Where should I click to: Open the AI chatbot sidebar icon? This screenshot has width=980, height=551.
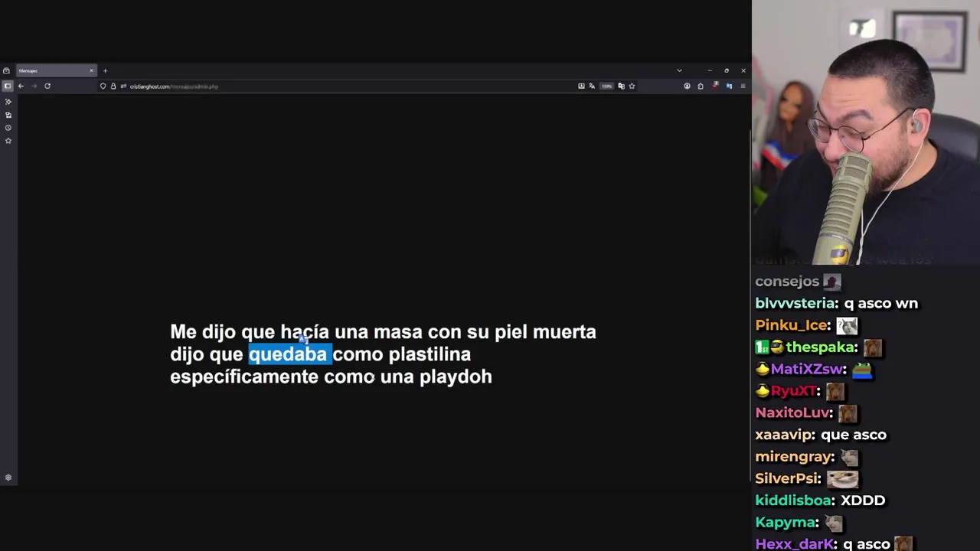click(8, 101)
